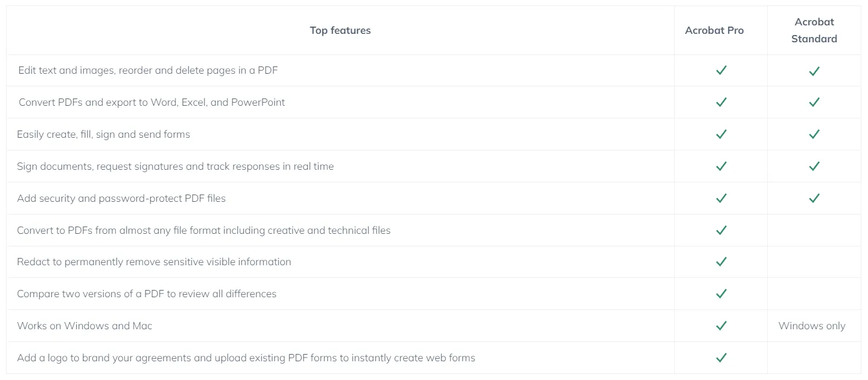
Task: Click Acrobat Pro checkmark for Compare versions row
Action: (721, 294)
